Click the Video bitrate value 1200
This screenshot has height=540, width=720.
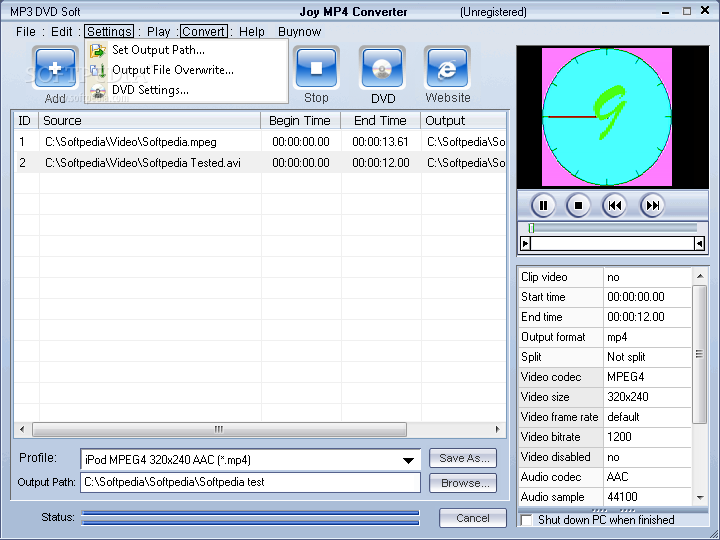[x=647, y=437]
